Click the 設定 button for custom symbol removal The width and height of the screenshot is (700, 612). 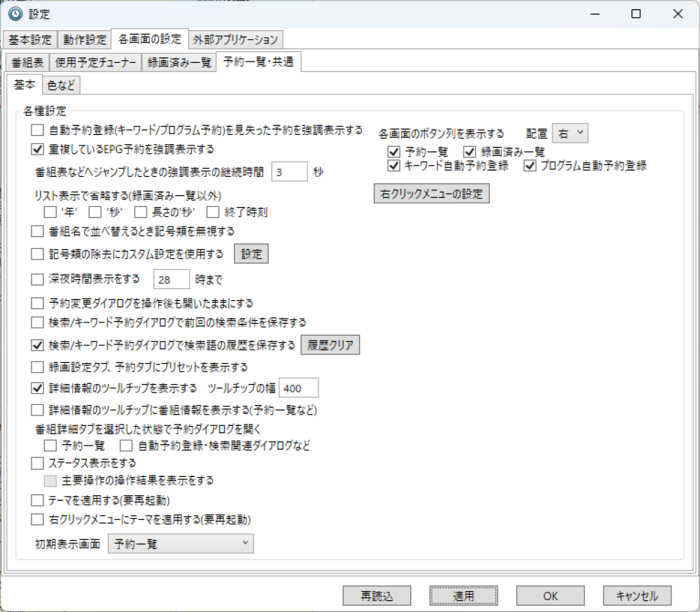click(x=251, y=254)
